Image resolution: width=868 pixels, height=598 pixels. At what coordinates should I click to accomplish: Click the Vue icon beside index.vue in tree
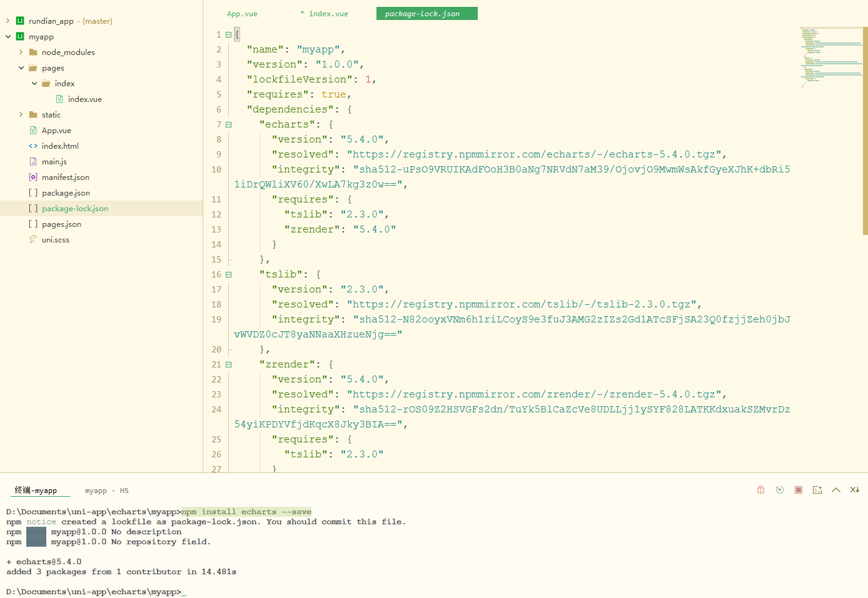point(59,99)
